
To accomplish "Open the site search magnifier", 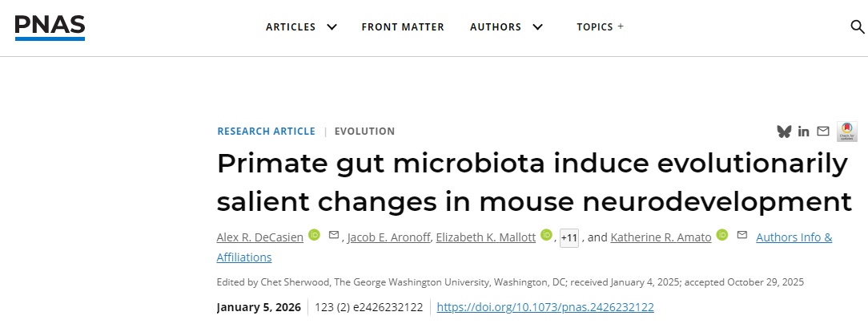I will pyautogui.click(x=857, y=27).
